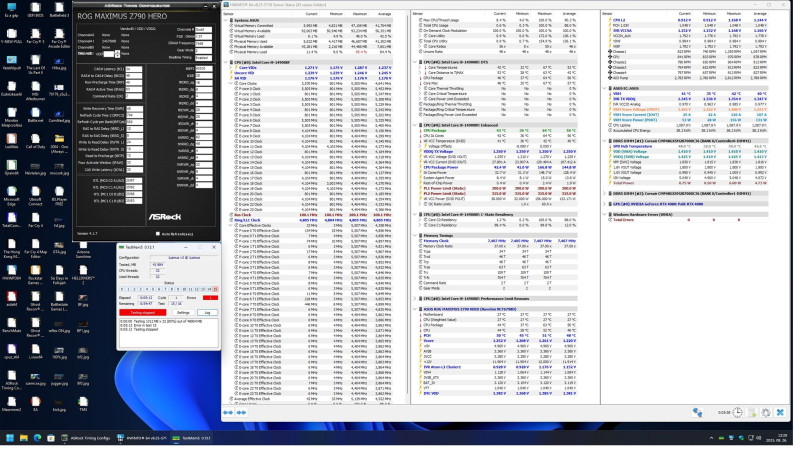Open the UEFI BIOS desktop icon

(x=35, y=10)
